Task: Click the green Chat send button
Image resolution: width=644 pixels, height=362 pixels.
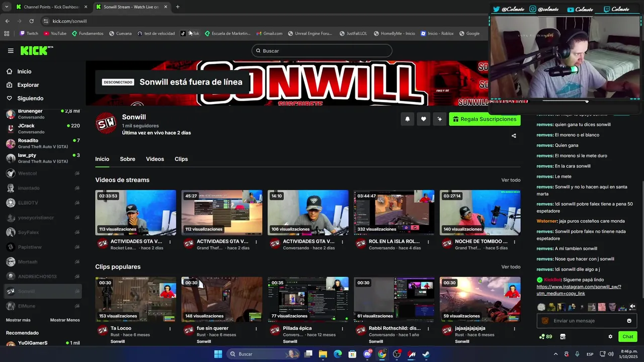Action: 628,337
